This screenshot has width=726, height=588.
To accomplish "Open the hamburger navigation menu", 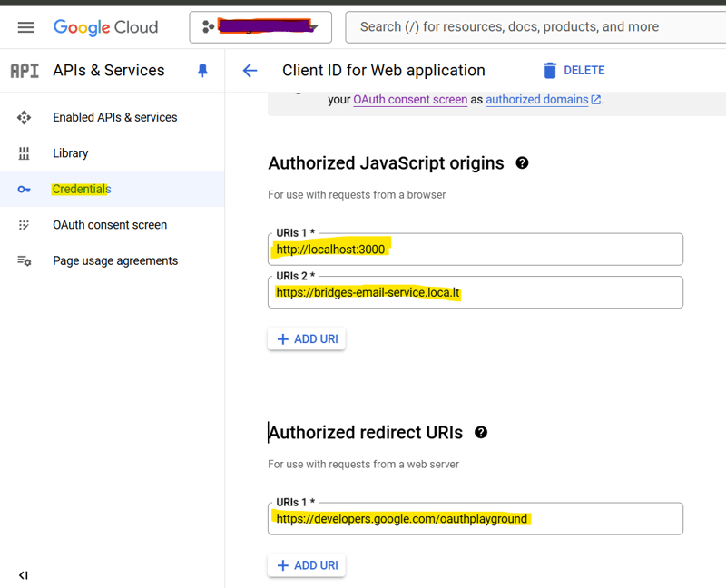I will (x=26, y=27).
